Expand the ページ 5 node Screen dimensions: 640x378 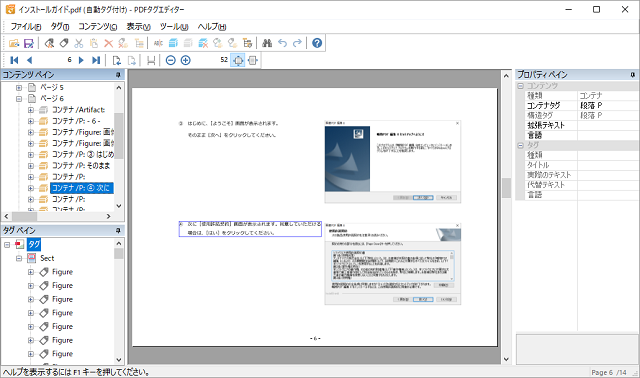(19, 87)
